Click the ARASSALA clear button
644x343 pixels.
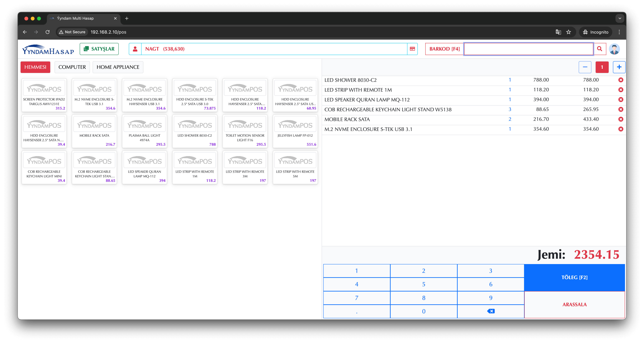(x=574, y=304)
